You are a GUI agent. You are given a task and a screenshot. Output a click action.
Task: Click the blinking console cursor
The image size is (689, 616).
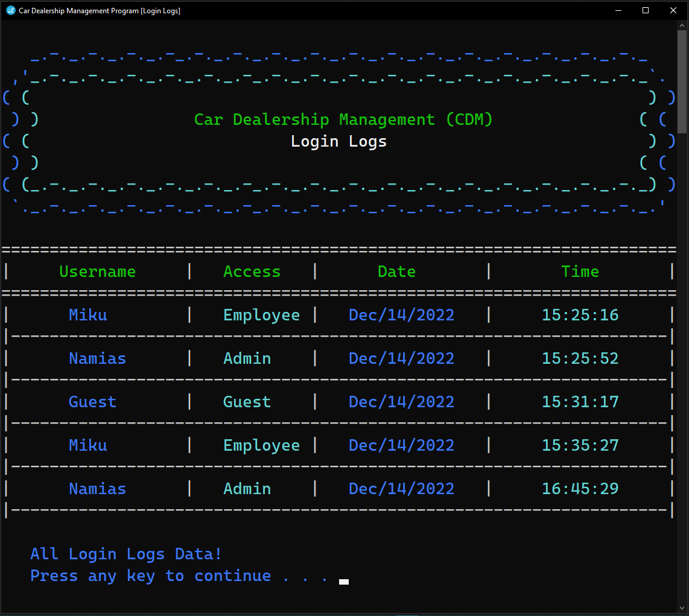click(x=344, y=582)
